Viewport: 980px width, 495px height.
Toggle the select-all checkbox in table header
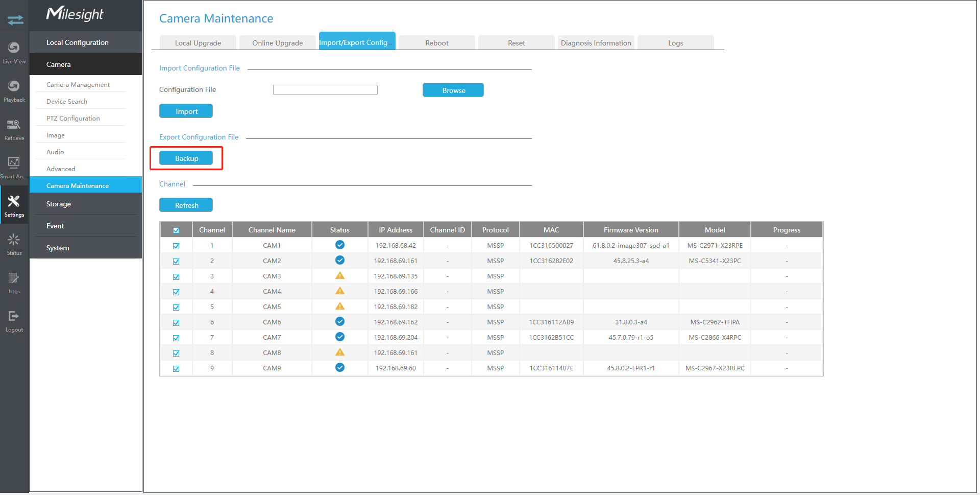tap(176, 230)
